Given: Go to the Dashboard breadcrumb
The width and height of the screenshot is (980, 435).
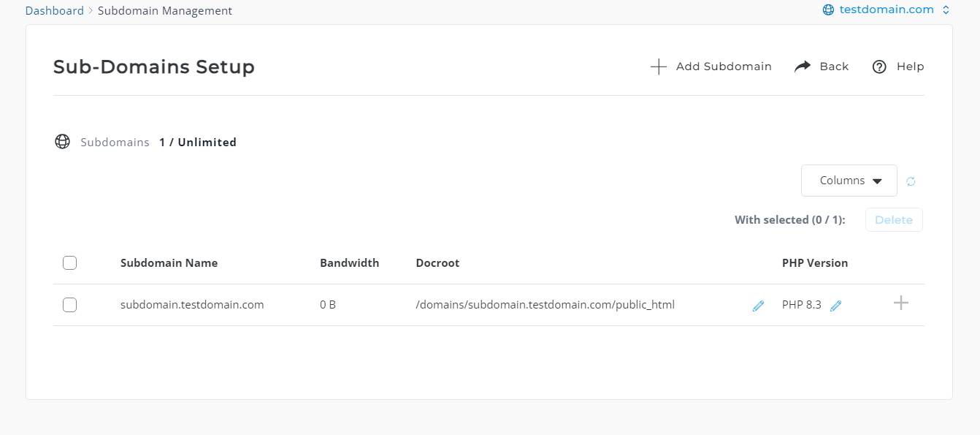Looking at the screenshot, I should [54, 11].
